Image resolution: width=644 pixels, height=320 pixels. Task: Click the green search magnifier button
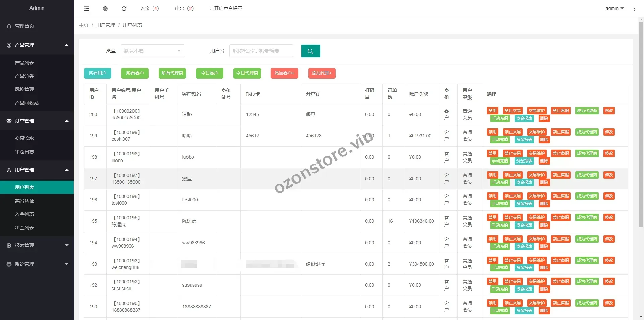point(310,51)
